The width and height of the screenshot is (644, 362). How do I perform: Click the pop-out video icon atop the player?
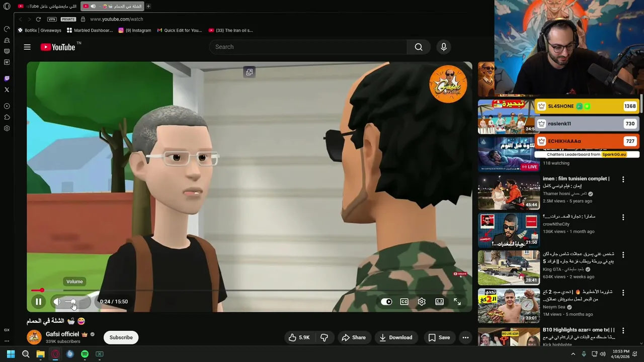249,72
